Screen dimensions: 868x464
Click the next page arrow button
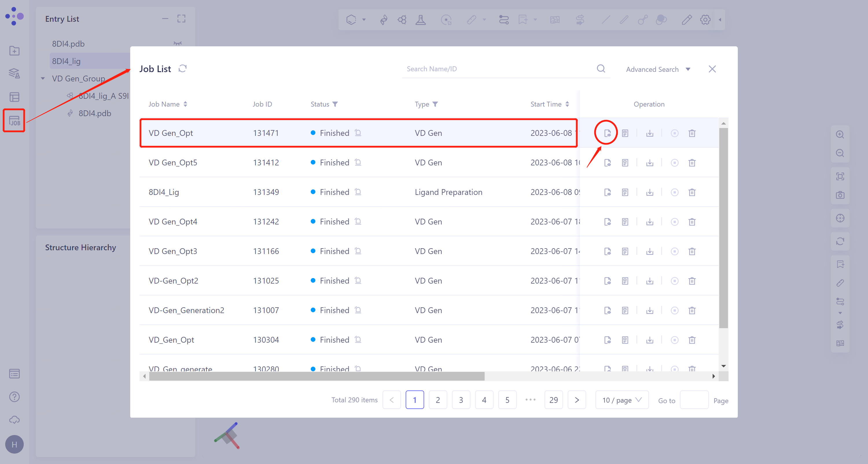click(577, 400)
